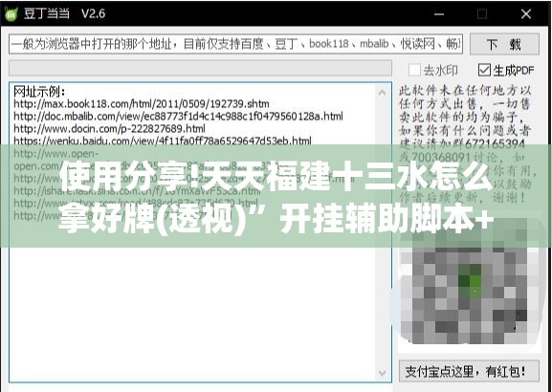Image resolution: width=552 pixels, height=392 pixels.
Task: Click the www.docin.com example URL line
Action: click(x=109, y=128)
